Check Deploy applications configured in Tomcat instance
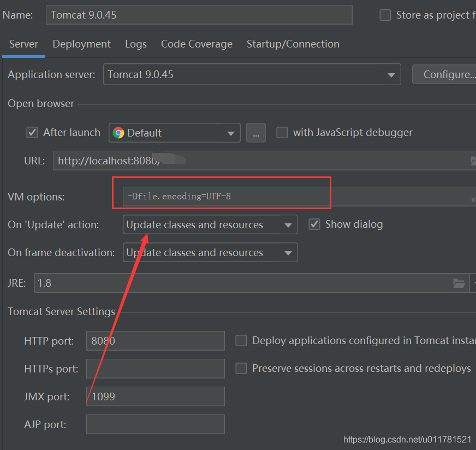The image size is (476, 450). [x=241, y=340]
